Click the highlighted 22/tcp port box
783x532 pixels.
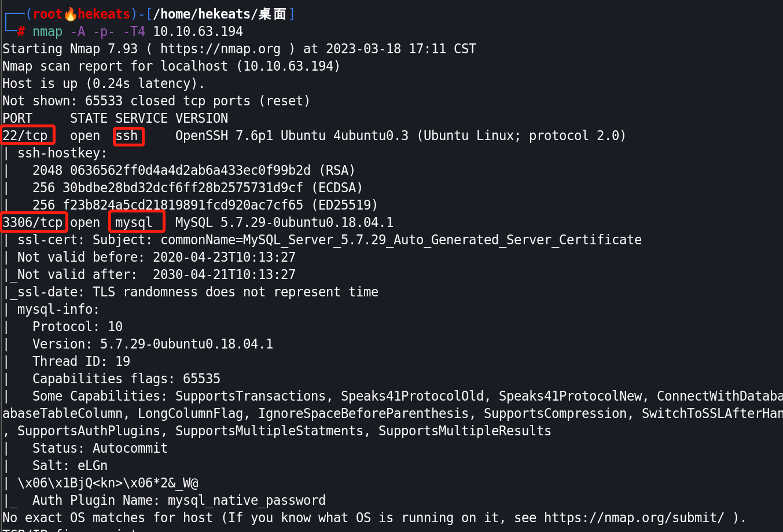point(28,135)
